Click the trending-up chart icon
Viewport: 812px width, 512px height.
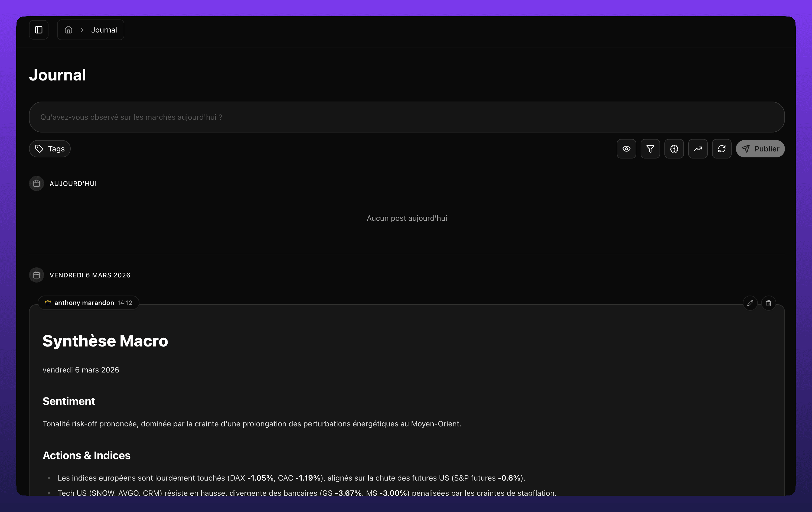click(x=698, y=149)
